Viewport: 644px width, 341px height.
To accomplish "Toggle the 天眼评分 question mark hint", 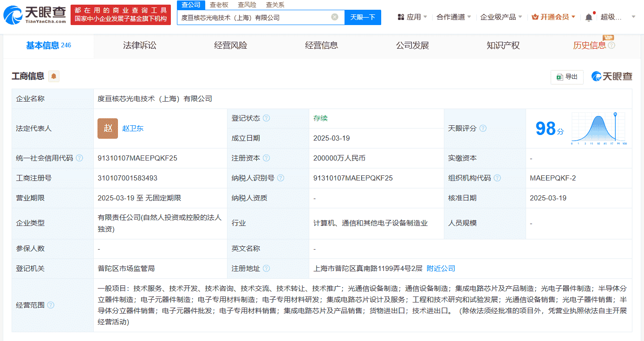I will pyautogui.click(x=484, y=129).
